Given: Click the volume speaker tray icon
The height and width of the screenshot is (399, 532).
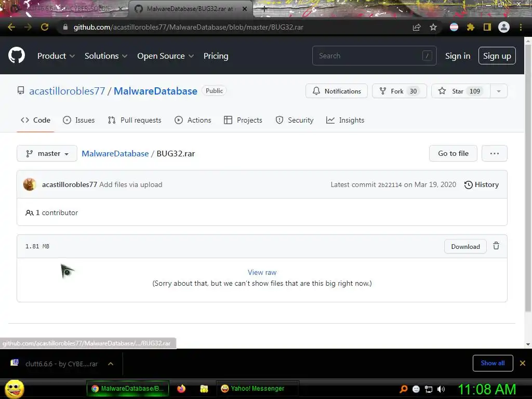Looking at the screenshot, I should point(441,389).
